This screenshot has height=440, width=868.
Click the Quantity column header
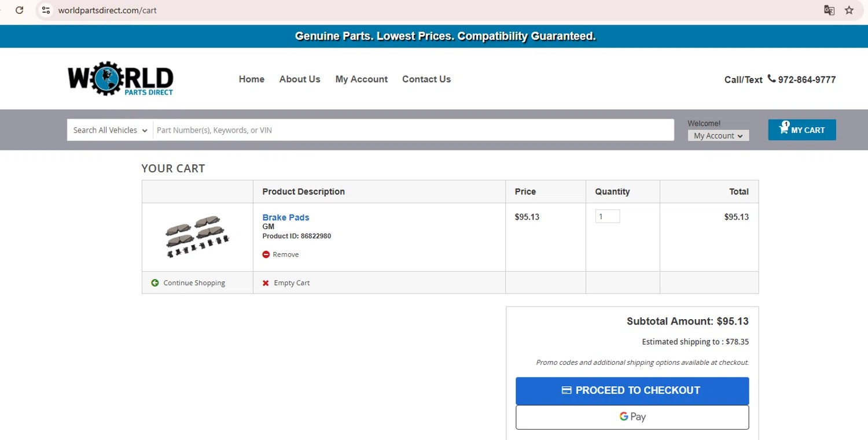[612, 191]
